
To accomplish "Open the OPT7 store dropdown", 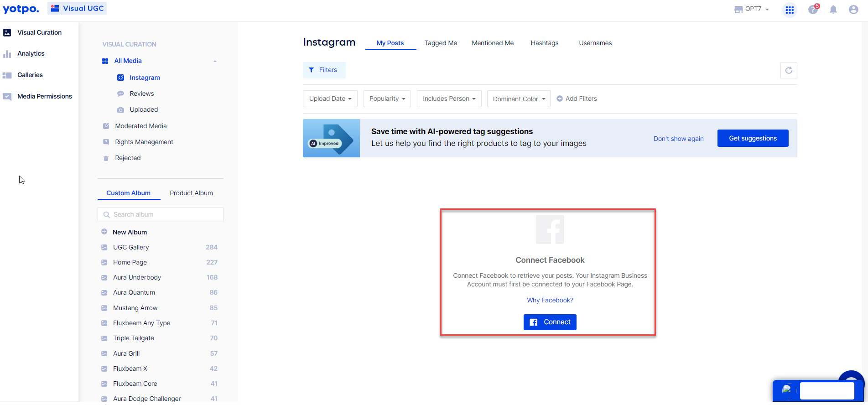I will 752,9.
